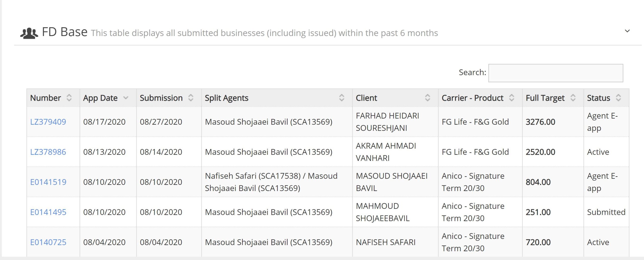Open policy E0141495 link
Viewport: 644px width, 260px height.
point(48,212)
